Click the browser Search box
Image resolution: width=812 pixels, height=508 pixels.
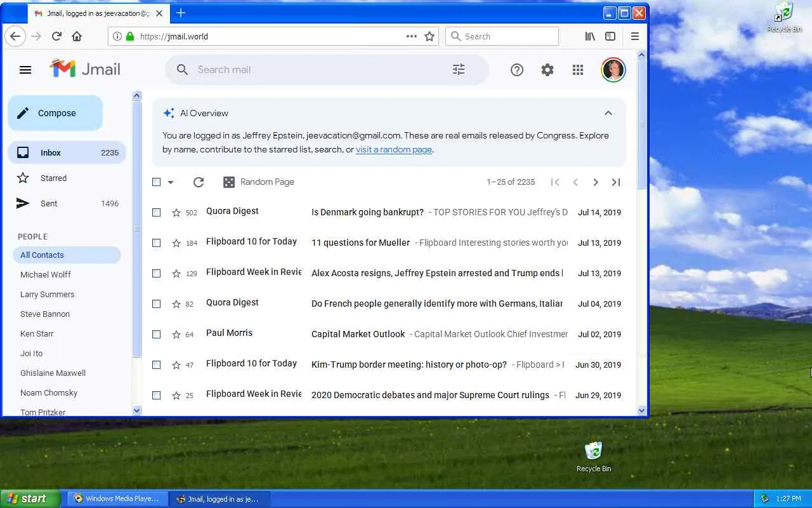coord(502,36)
